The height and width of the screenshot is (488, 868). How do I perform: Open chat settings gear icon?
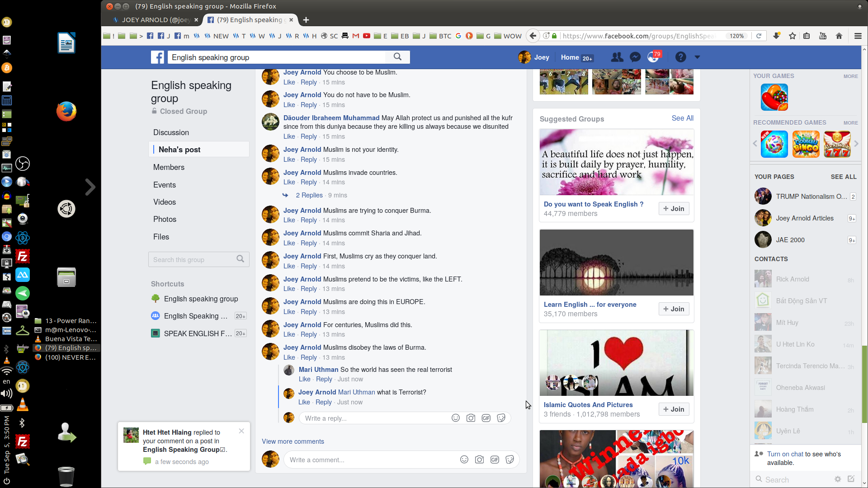tap(838, 479)
